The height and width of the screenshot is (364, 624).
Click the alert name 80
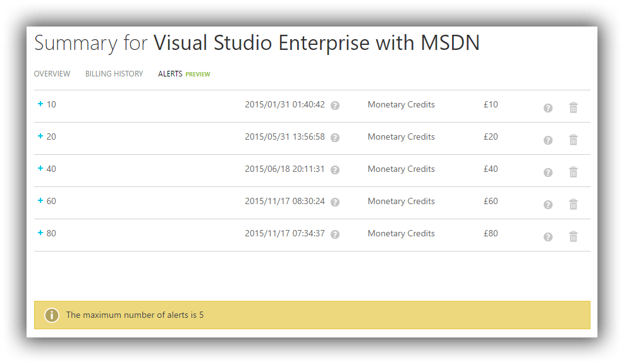(x=51, y=234)
